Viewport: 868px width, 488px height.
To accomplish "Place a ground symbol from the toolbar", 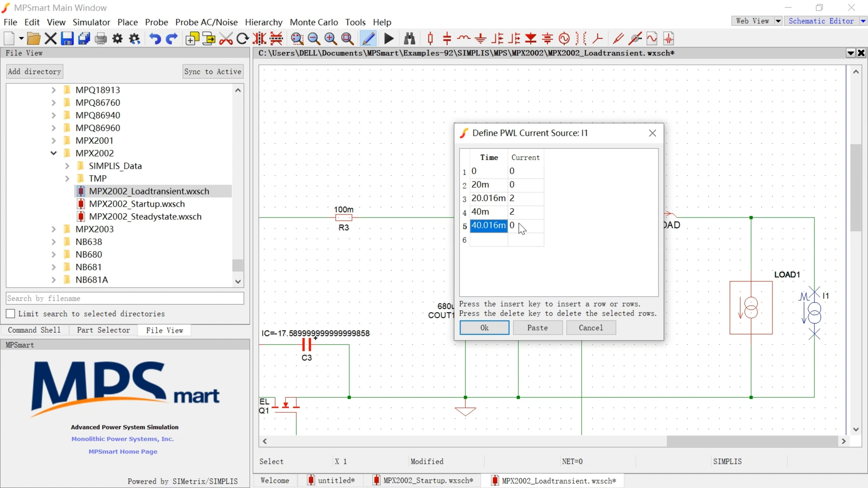I will (481, 39).
